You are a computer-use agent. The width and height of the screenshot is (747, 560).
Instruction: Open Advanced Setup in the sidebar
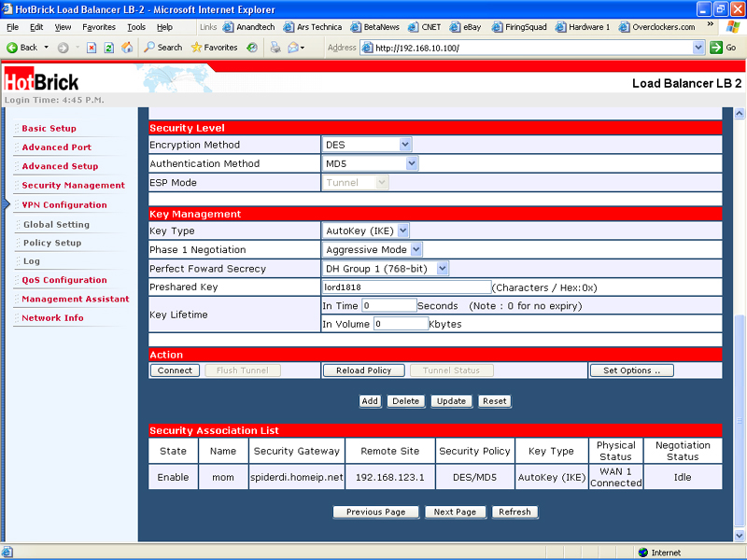pyautogui.click(x=60, y=166)
